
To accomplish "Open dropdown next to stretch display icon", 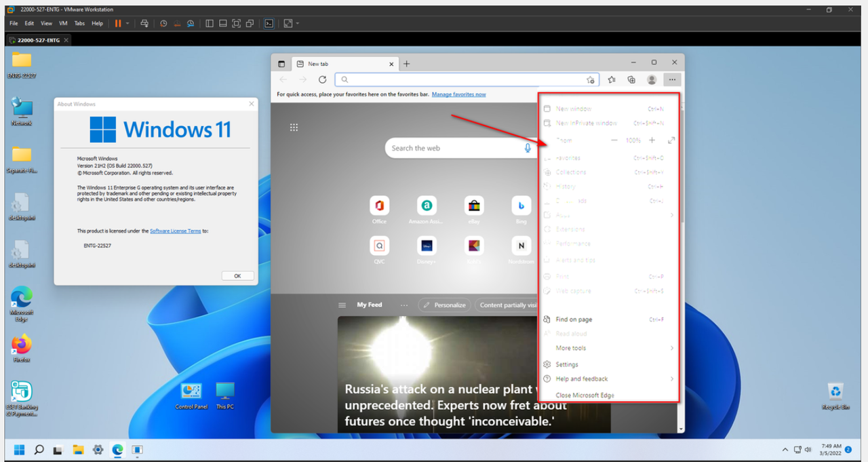I will 297,23.
